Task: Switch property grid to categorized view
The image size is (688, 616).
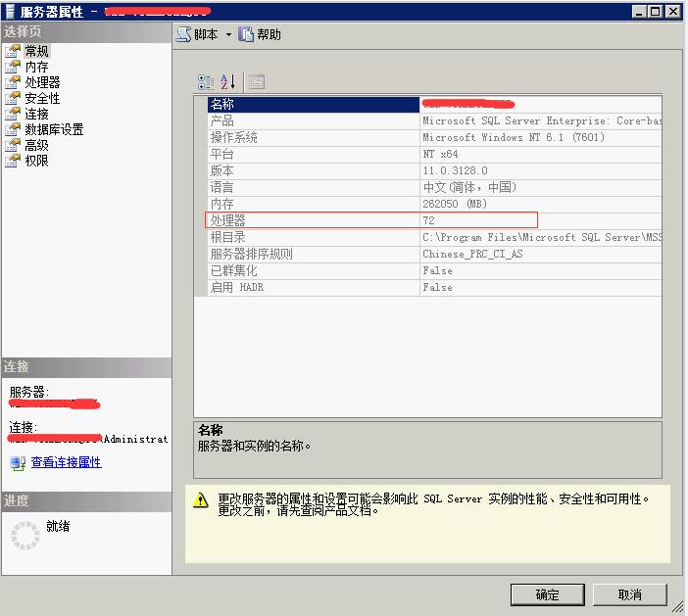Action: click(x=206, y=82)
